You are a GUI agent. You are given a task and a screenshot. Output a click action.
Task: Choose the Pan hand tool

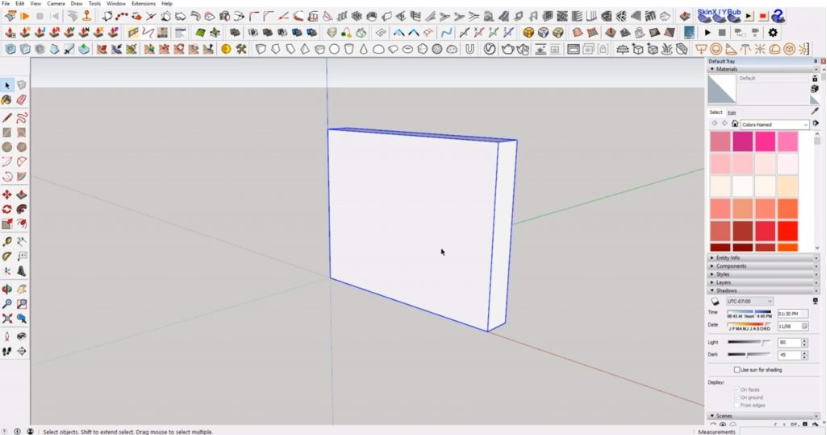(22, 289)
